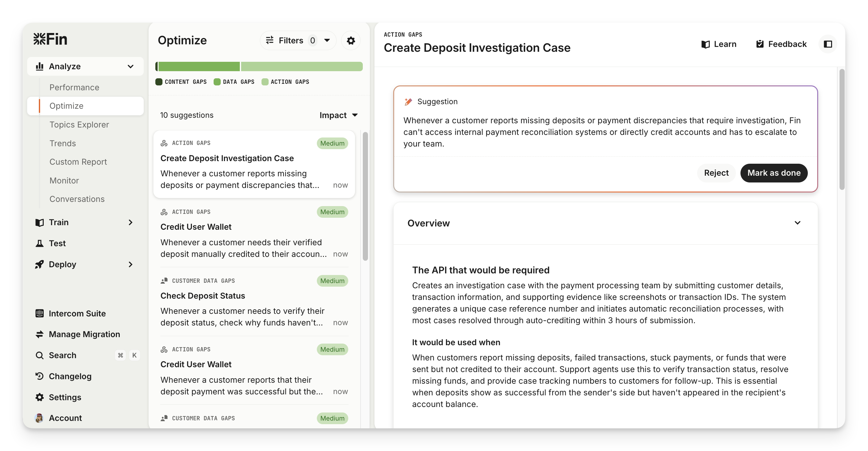Image resolution: width=868 pixels, height=451 pixels.
Task: Collapse the Overview section chevron
Action: [797, 223]
